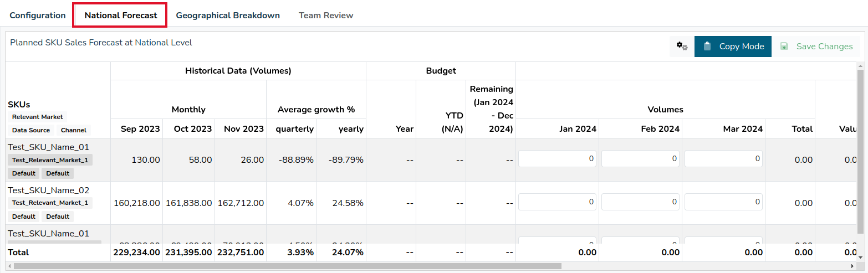Click the horizontal scrollbar left arrow

click(9, 266)
